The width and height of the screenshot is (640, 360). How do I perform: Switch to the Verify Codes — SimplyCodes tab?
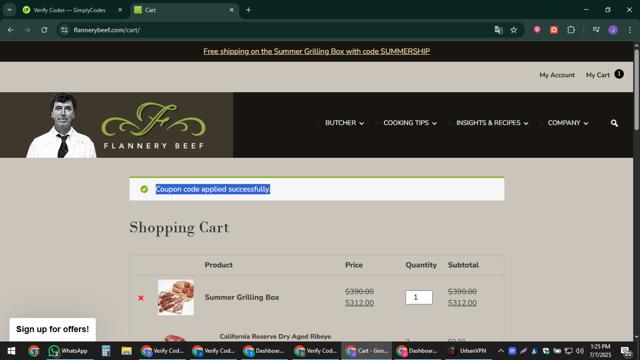click(x=69, y=10)
